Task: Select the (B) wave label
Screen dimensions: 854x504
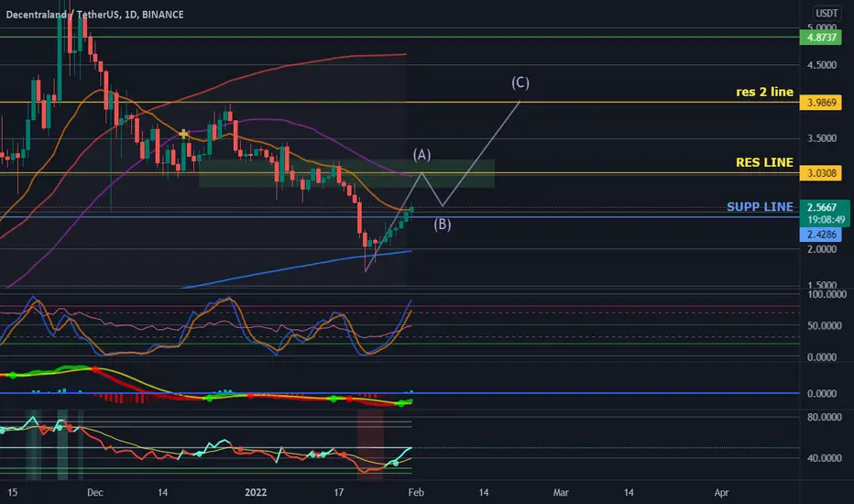Action: pos(443,224)
